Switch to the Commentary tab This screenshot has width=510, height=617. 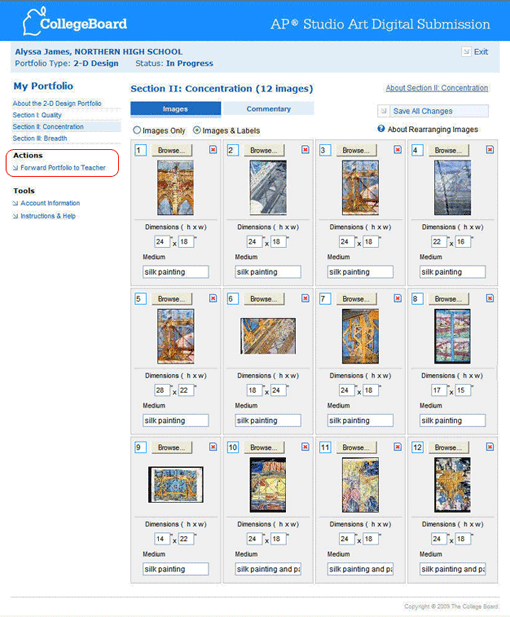(269, 109)
